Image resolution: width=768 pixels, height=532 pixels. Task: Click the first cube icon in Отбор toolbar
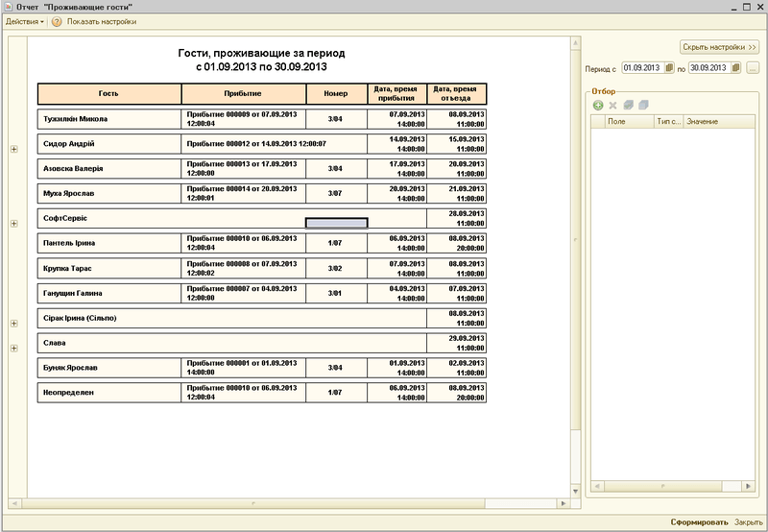(x=628, y=104)
